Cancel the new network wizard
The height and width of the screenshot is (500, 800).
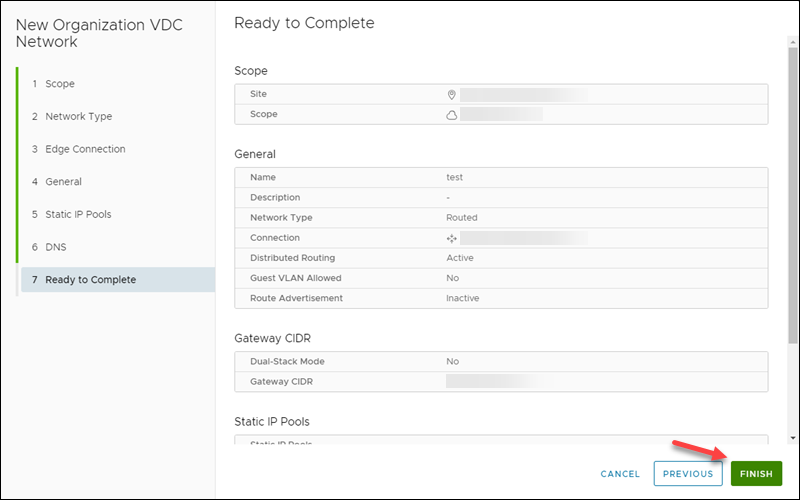[x=620, y=474]
